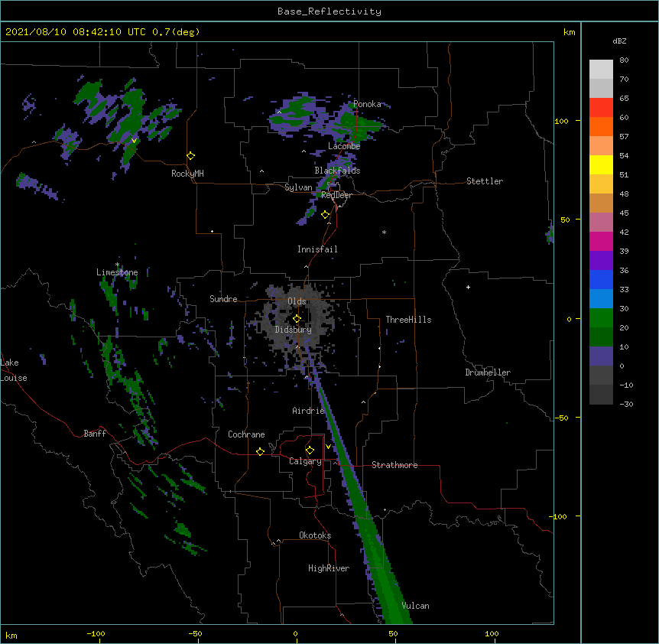The width and height of the screenshot is (659, 644).
Task: Click the Airdrie city label
Action: coord(309,411)
